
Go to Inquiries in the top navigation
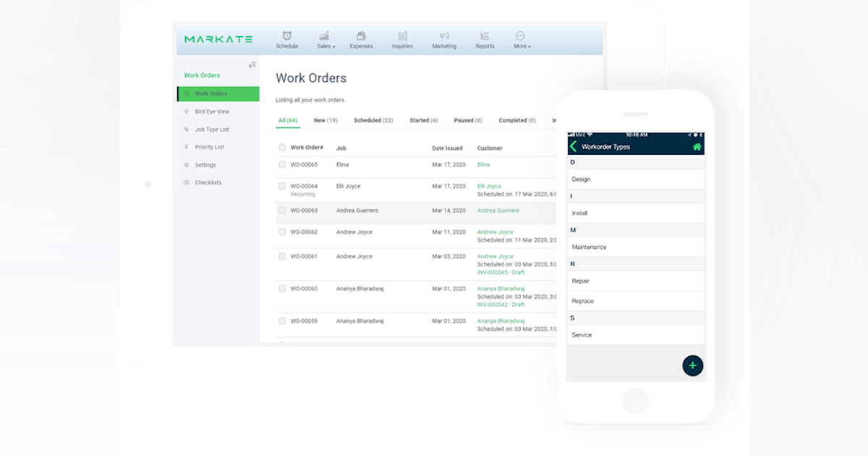[x=402, y=40]
